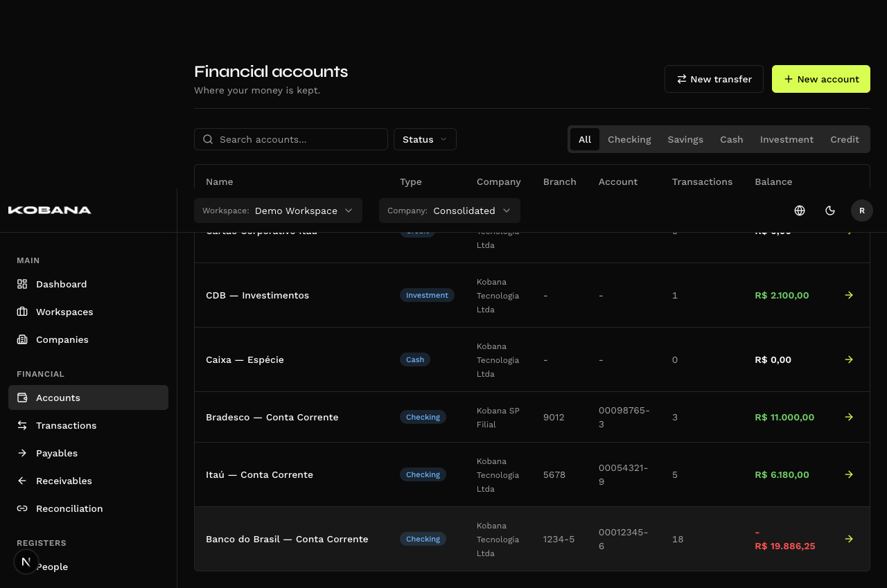887x588 pixels.
Task: Click the Investment type badge
Action: pos(427,295)
